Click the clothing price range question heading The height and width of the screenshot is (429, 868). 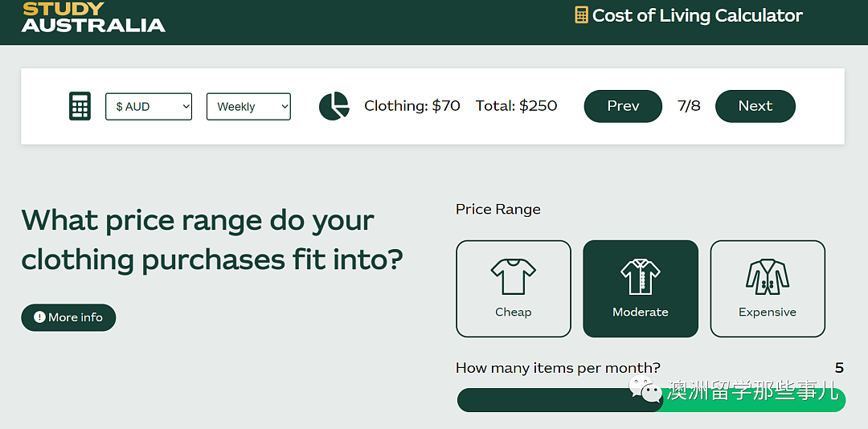pyautogui.click(x=212, y=240)
